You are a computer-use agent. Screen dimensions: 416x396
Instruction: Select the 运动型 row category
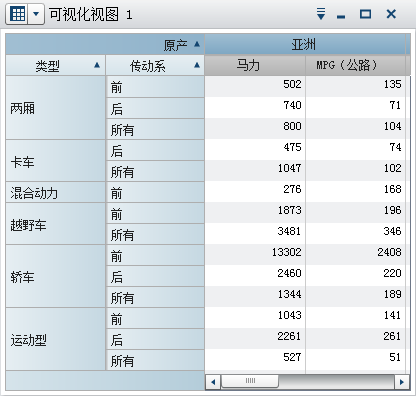pos(55,339)
